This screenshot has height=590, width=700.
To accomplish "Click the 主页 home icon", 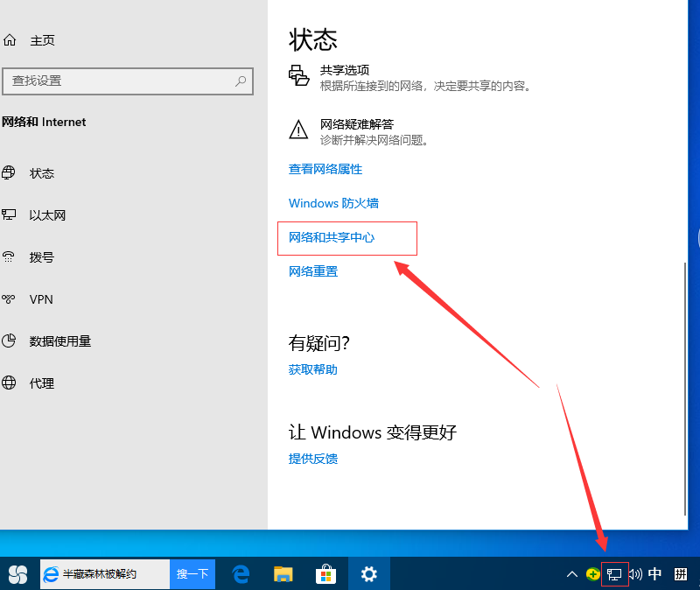I will pos(11,39).
